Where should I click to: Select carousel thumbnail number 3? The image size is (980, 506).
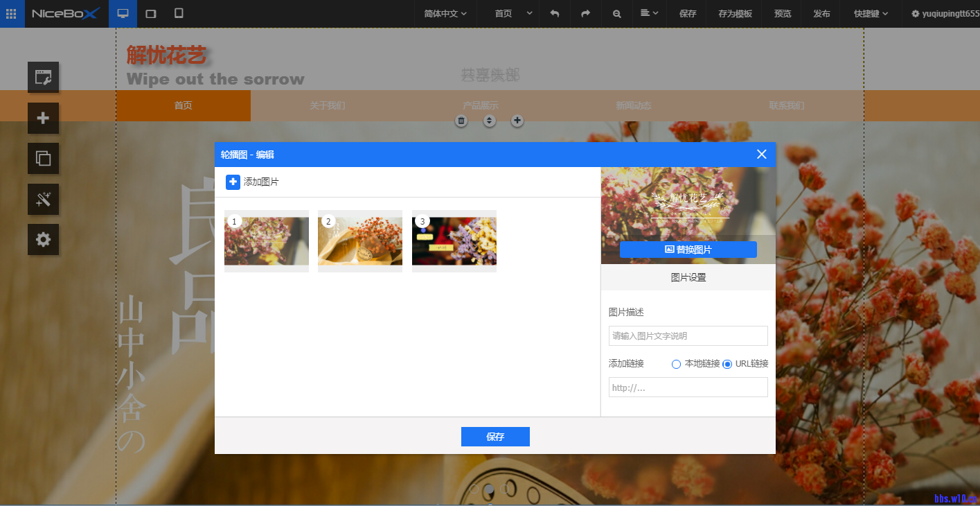pos(454,241)
